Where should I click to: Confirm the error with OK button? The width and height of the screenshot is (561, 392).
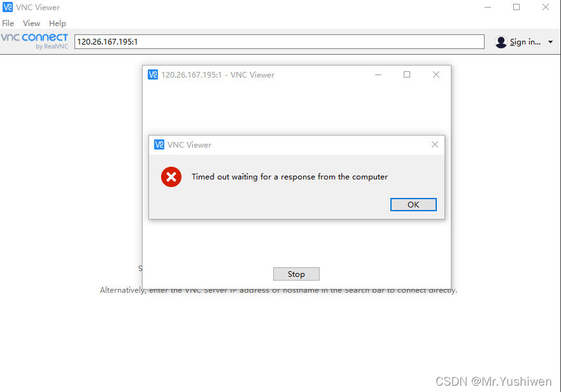[x=413, y=204]
